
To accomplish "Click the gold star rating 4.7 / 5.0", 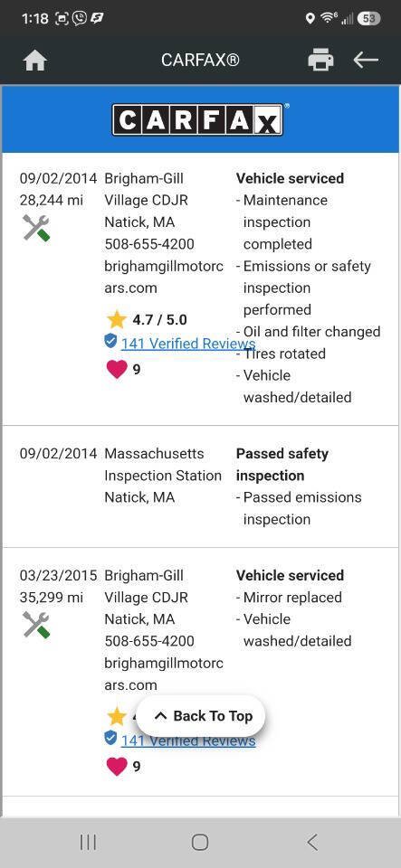I will (x=147, y=319).
